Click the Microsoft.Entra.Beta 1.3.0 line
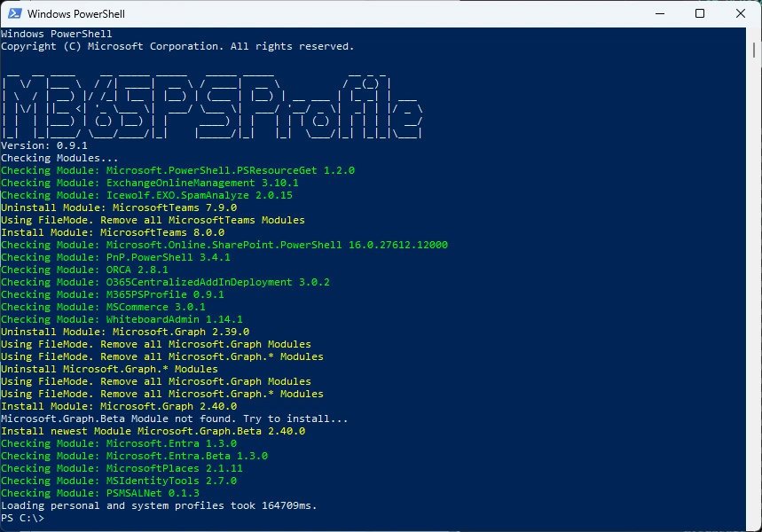This screenshot has width=762, height=532. pos(134,456)
